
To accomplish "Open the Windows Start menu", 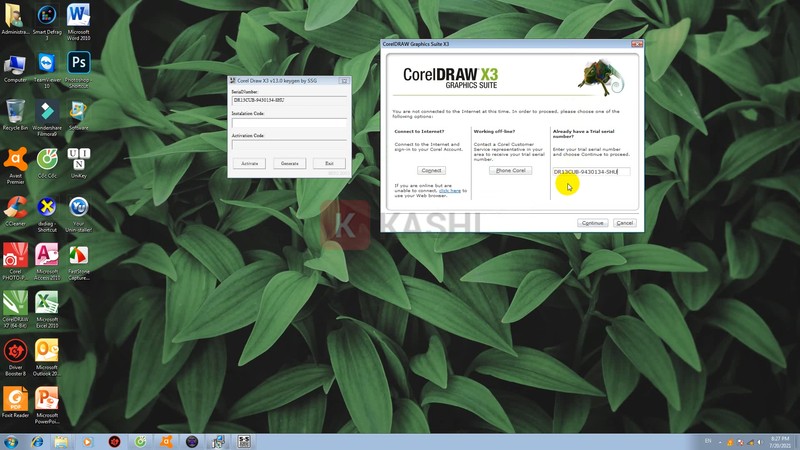I will tap(11, 442).
